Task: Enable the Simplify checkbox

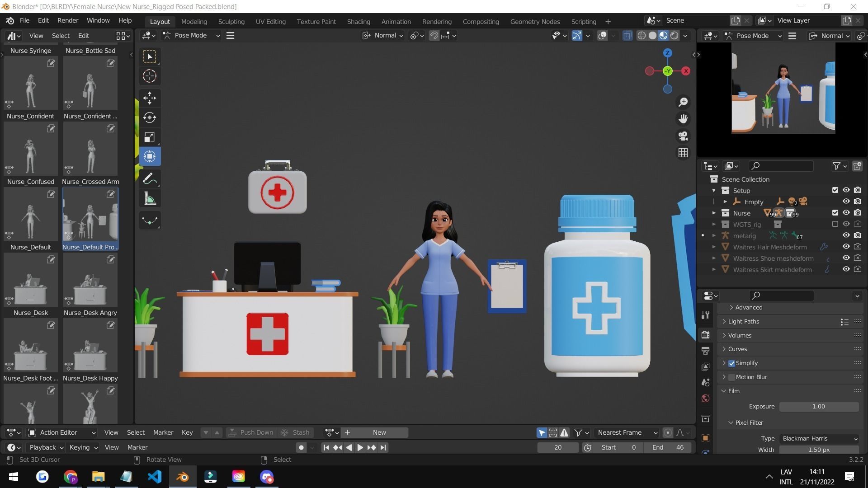Action: point(731,363)
